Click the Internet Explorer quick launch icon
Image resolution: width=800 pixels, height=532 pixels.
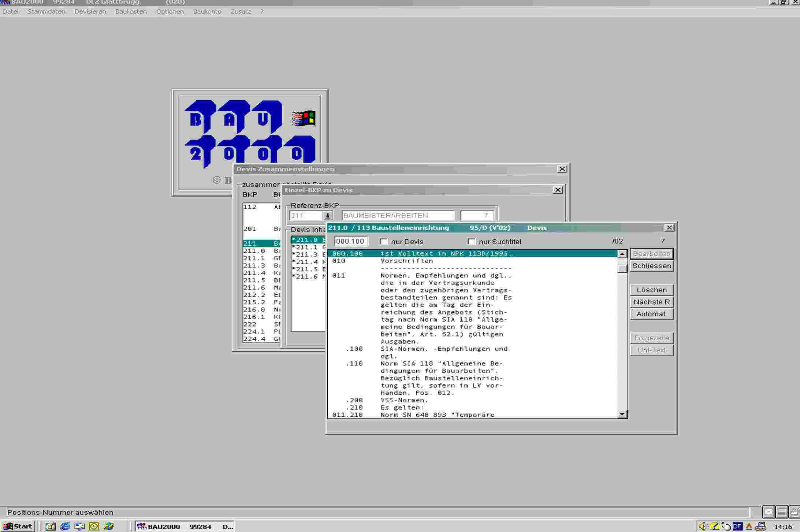(x=65, y=526)
